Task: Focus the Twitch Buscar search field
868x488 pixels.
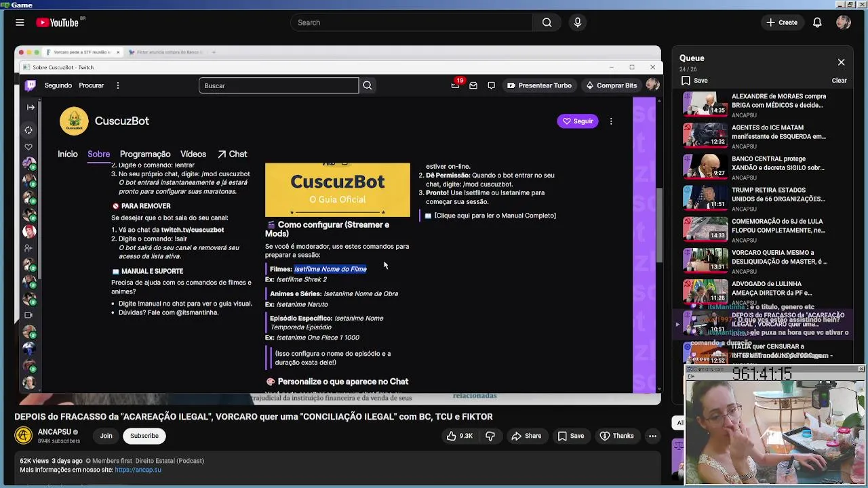Action: click(279, 85)
